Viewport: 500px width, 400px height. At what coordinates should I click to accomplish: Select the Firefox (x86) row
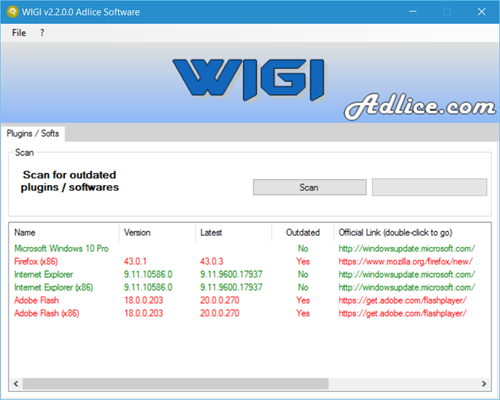[250, 261]
